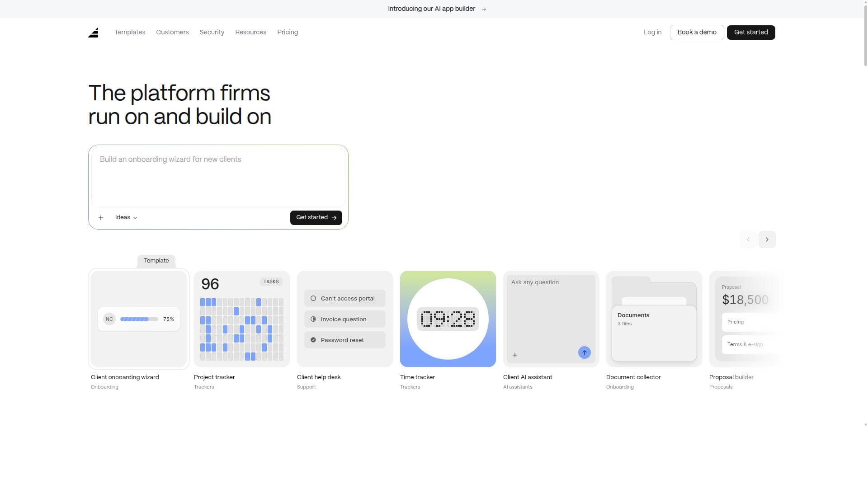Toggle the Password reset checked item

(345, 340)
